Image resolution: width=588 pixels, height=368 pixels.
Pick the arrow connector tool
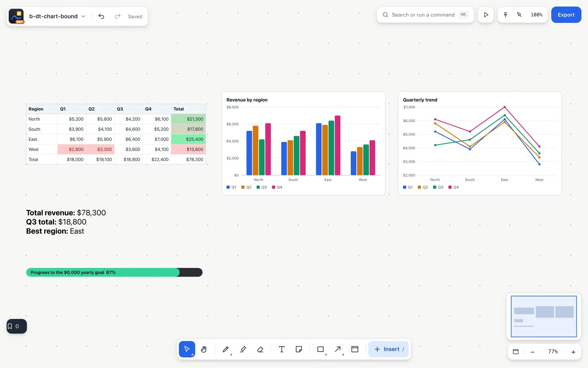338,349
